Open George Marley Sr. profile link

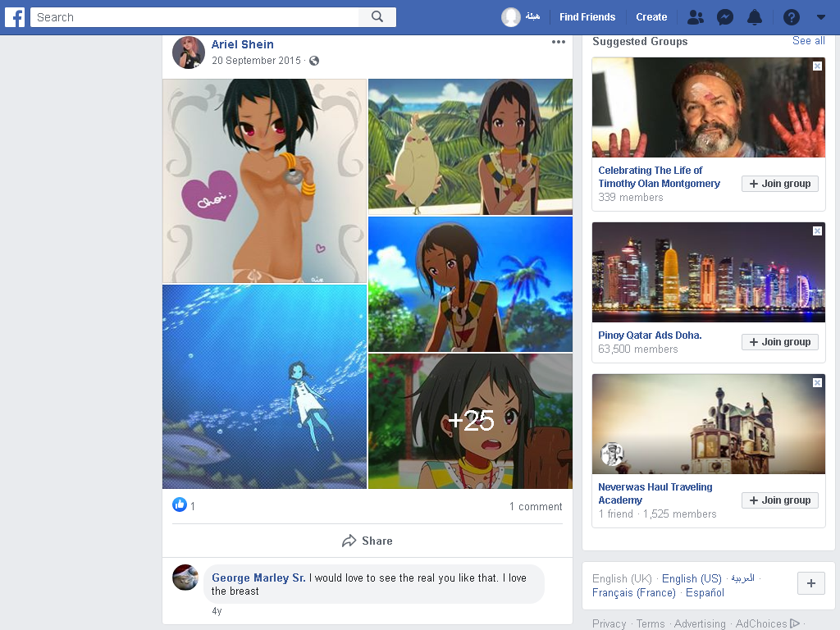click(258, 577)
